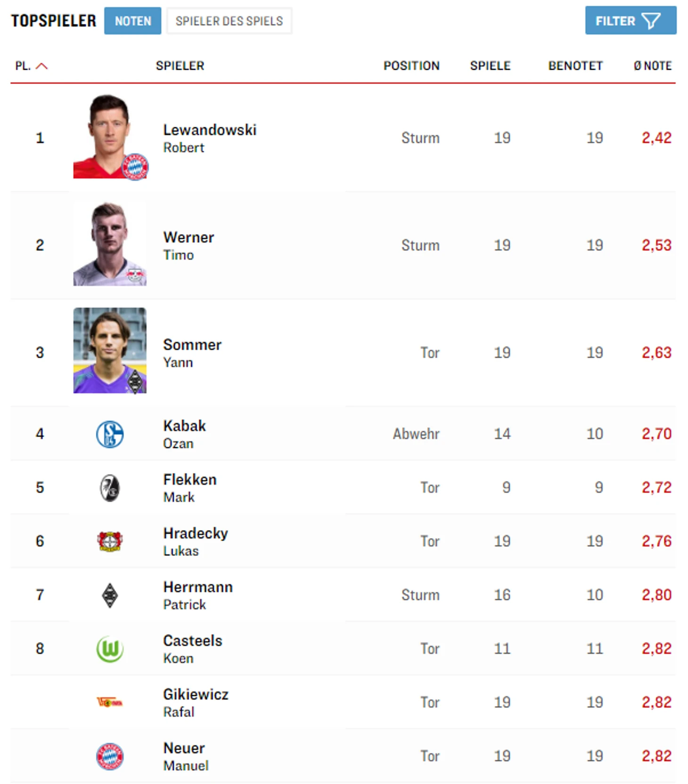This screenshot has width=688, height=784.
Task: Open Timo Werner's player photo
Action: [x=110, y=244]
